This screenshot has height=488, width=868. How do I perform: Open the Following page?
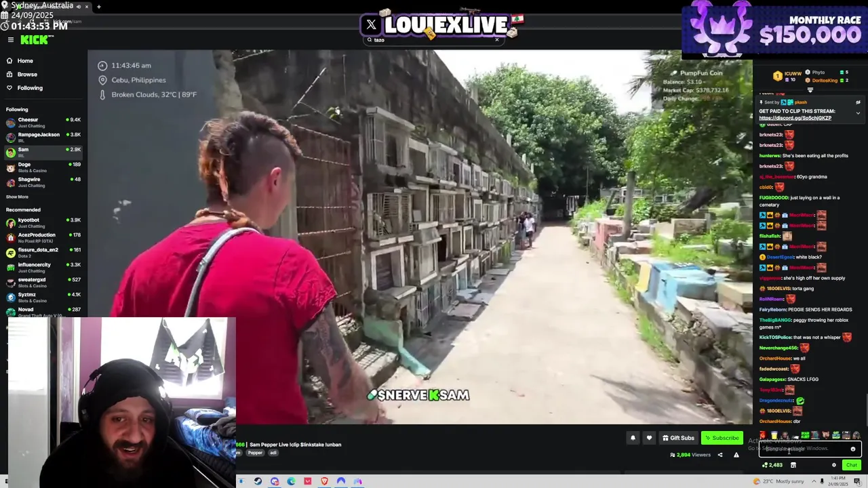pos(30,88)
